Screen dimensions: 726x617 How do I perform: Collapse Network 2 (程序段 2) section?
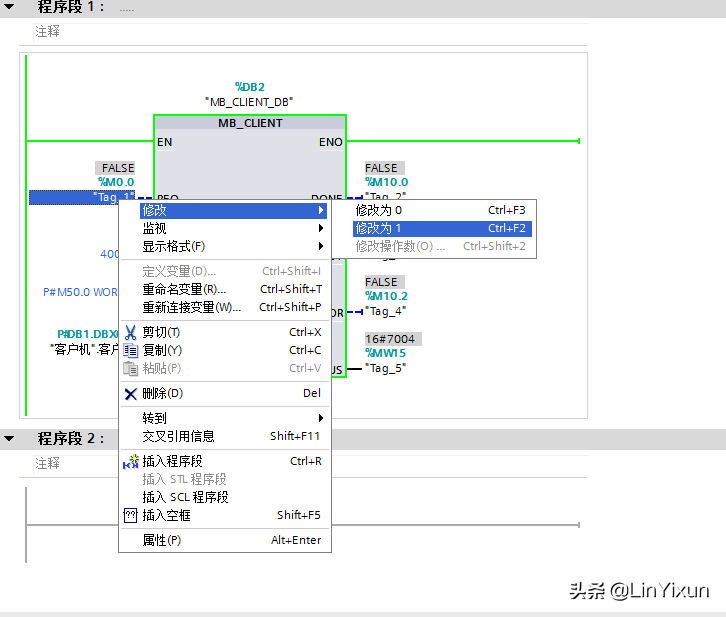pos(9,438)
